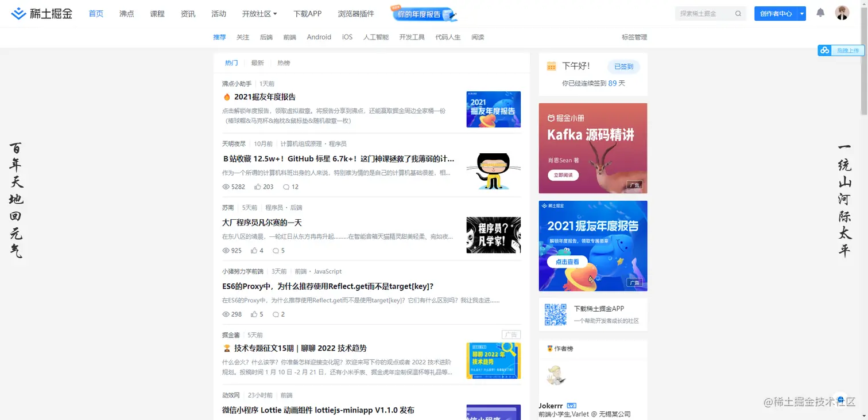
Task: Select the 推荐 category tab
Action: (x=219, y=37)
